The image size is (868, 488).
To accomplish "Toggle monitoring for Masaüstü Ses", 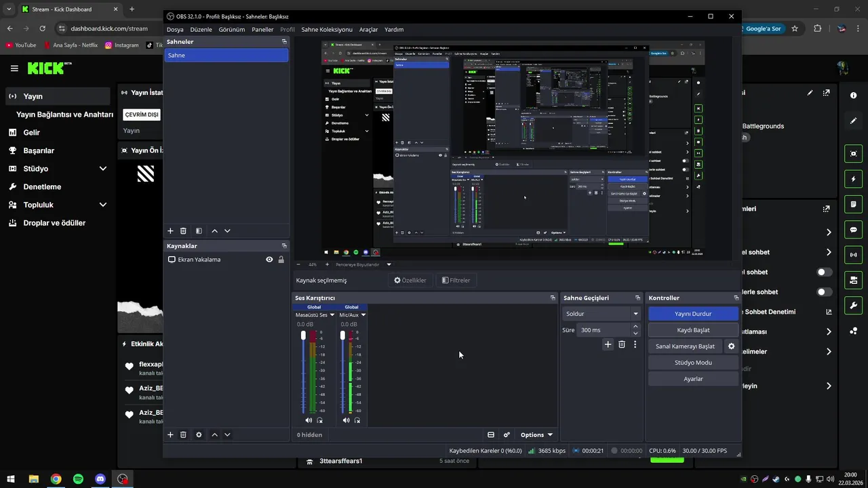I will (319, 420).
